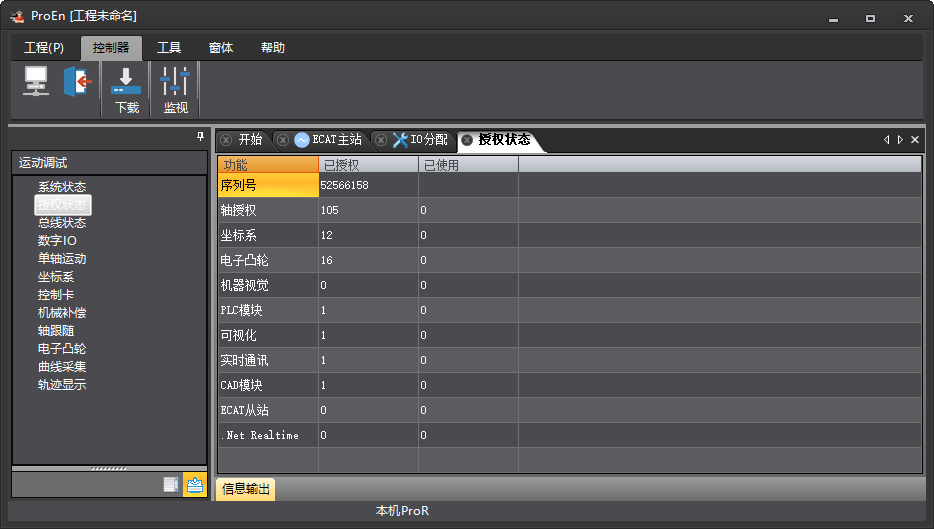Select 电子凸轮 in the tree

coord(62,348)
